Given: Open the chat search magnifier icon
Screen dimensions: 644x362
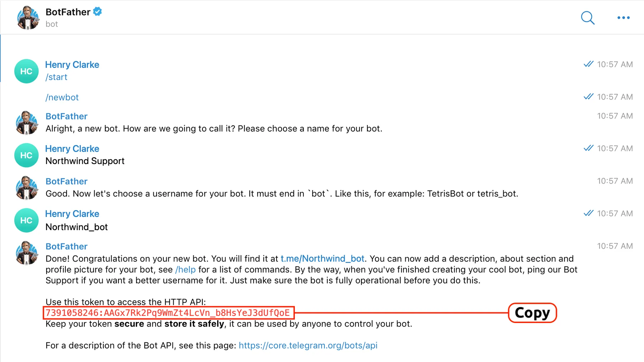Looking at the screenshot, I should pyautogui.click(x=587, y=18).
